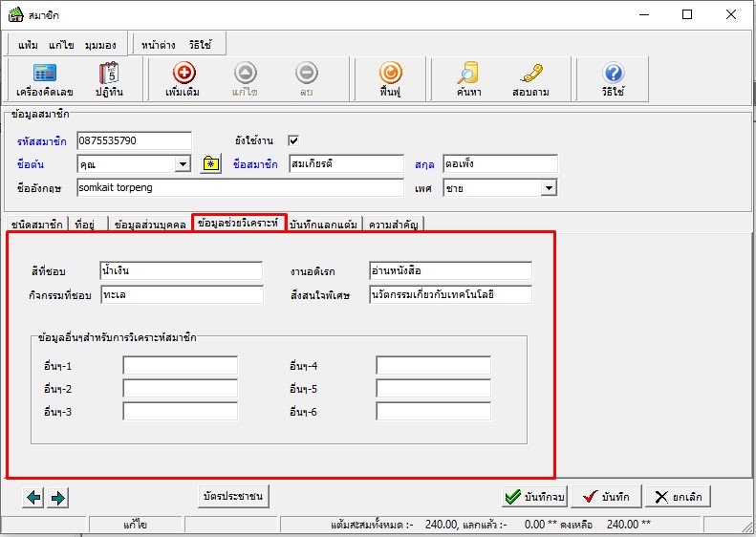Open the calculator (เครื่องคิดเลข) tool

(43, 75)
